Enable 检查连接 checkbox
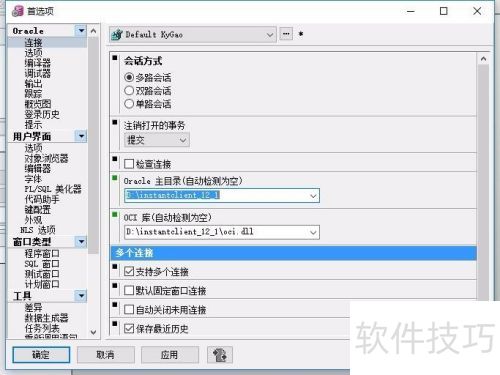The width and height of the screenshot is (500, 375). [x=129, y=164]
